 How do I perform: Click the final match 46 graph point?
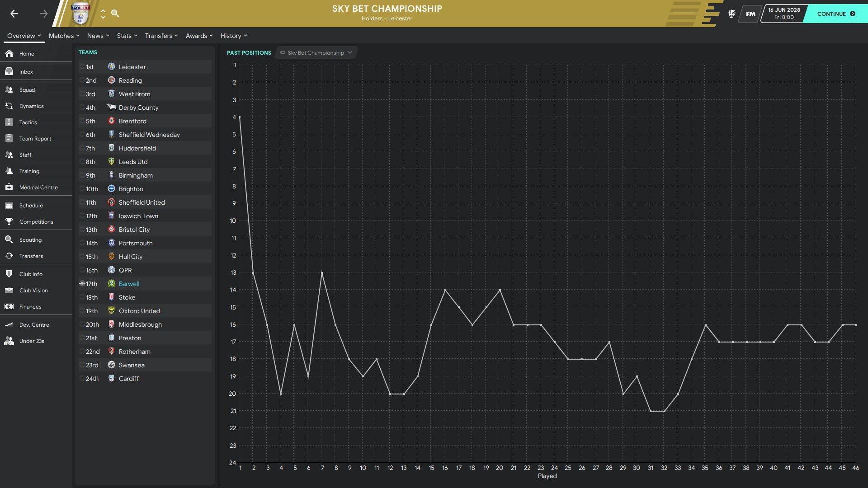click(856, 325)
